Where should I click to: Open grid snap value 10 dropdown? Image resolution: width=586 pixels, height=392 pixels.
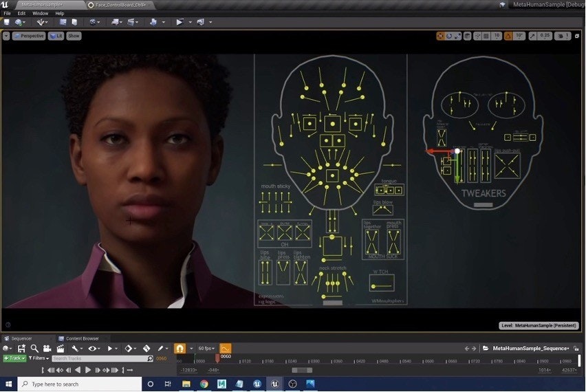[497, 36]
